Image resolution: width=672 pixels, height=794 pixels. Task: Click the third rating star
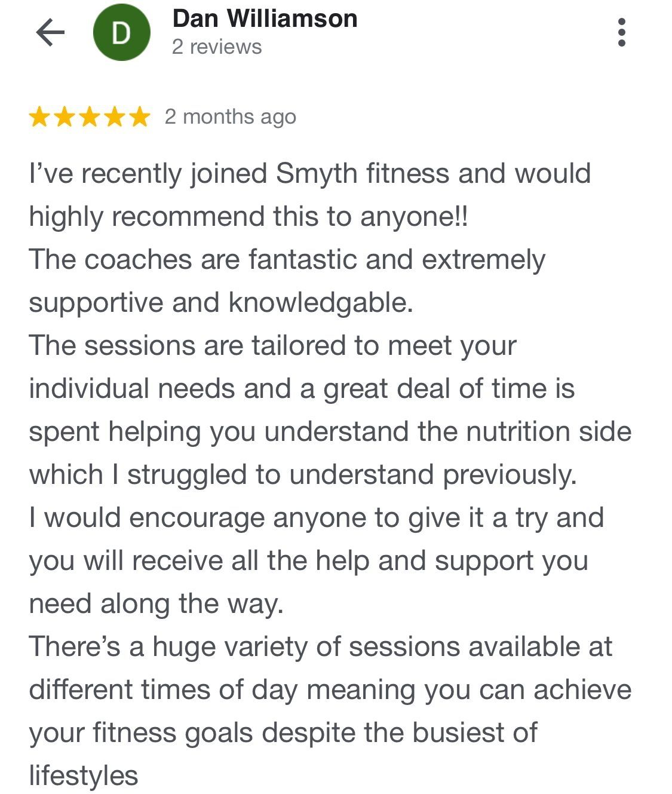click(90, 117)
